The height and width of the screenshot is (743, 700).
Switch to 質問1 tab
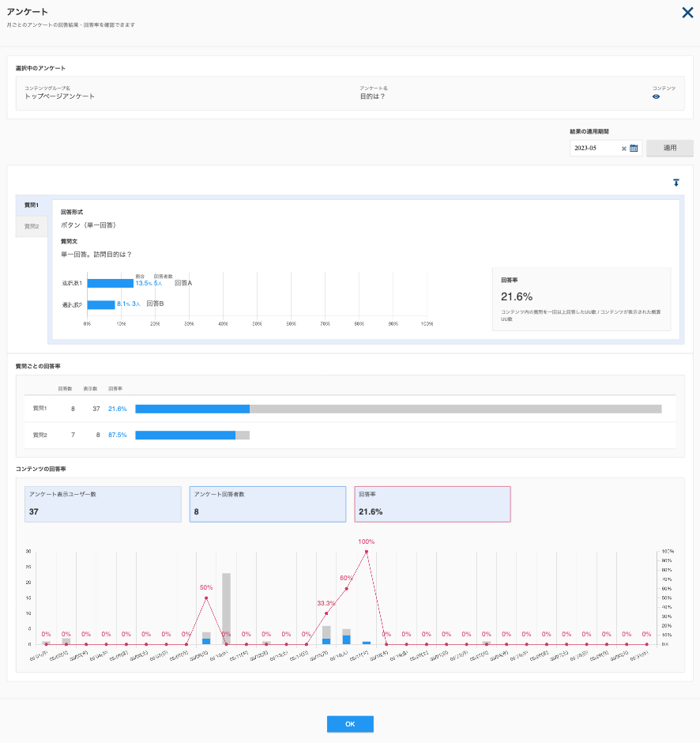(x=32, y=206)
